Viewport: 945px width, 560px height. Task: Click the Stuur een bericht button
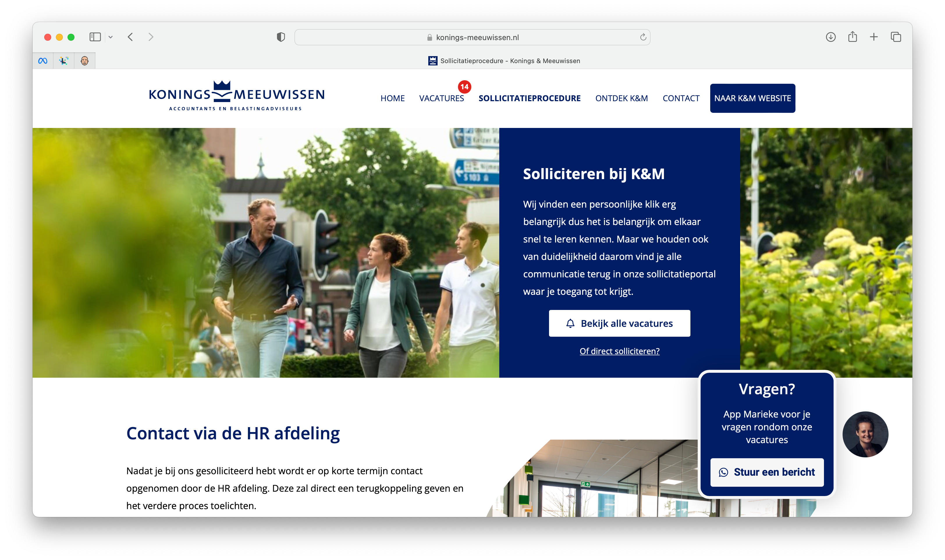point(767,472)
